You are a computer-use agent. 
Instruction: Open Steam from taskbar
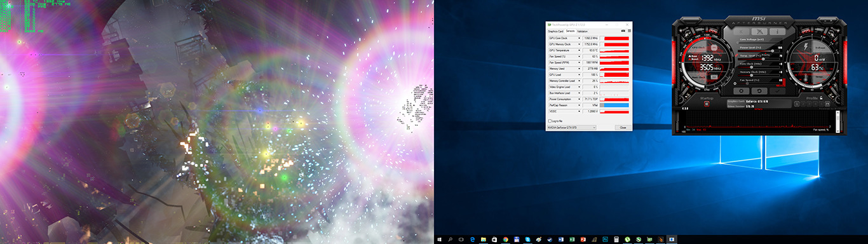[550, 240]
